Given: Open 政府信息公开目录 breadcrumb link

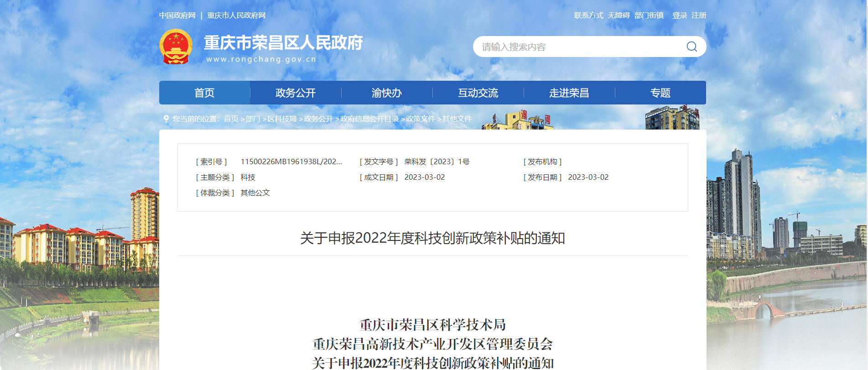Looking at the screenshot, I should [369, 119].
